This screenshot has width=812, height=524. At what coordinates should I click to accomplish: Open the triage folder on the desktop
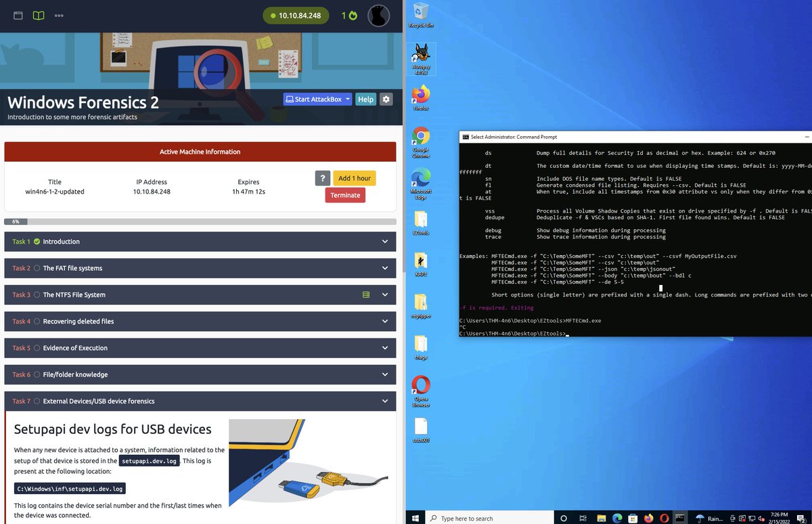(x=421, y=347)
